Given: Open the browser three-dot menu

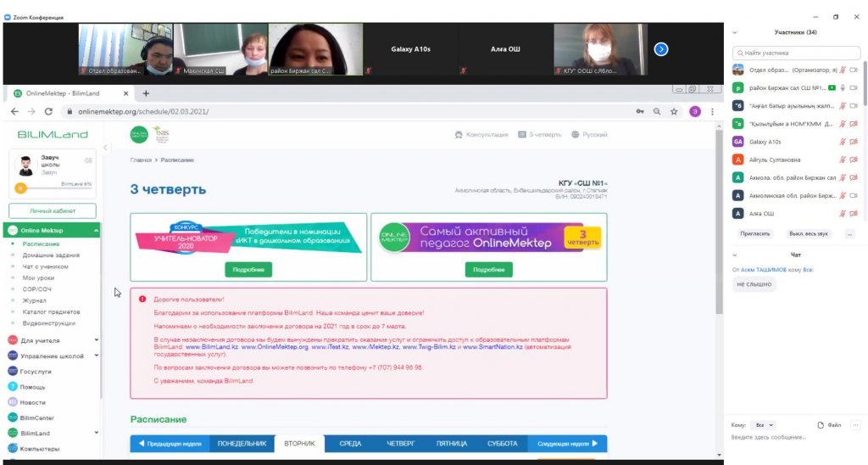Looking at the screenshot, I should (x=712, y=111).
